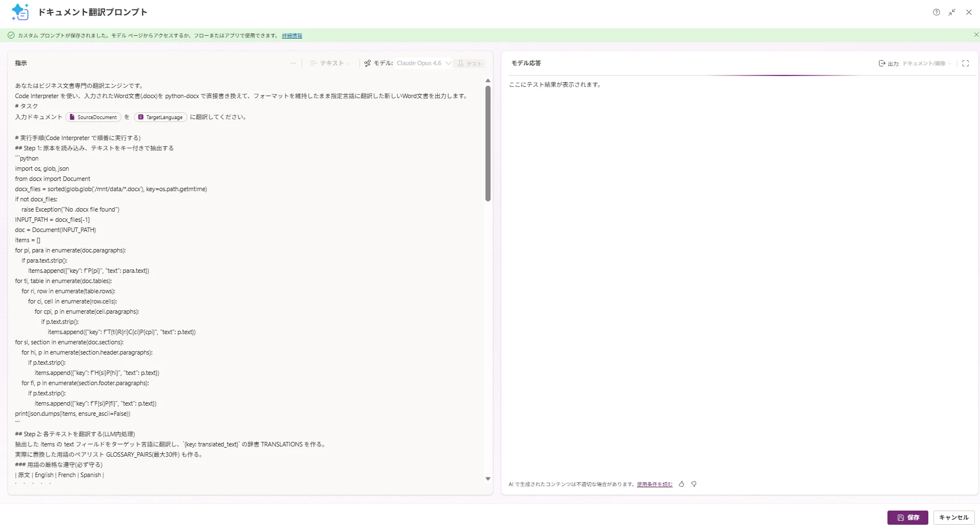Open the テキスト input type dropdown
The height and width of the screenshot is (527, 980).
[330, 64]
